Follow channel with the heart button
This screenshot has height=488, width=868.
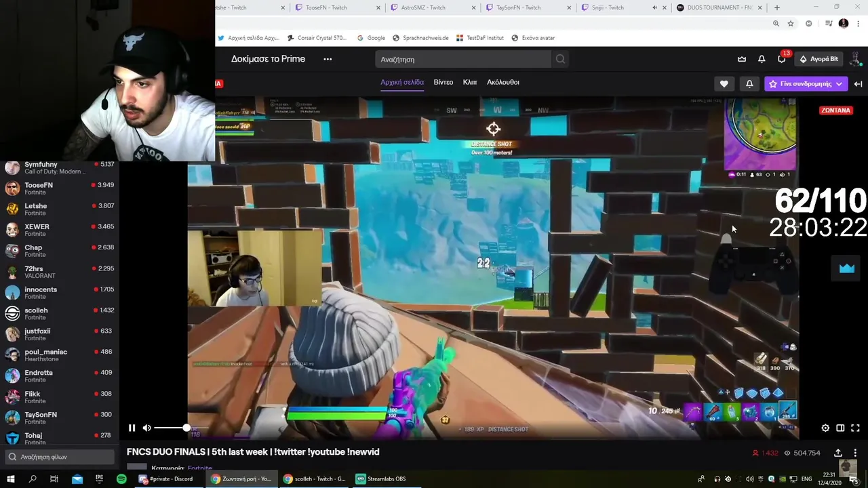(724, 84)
